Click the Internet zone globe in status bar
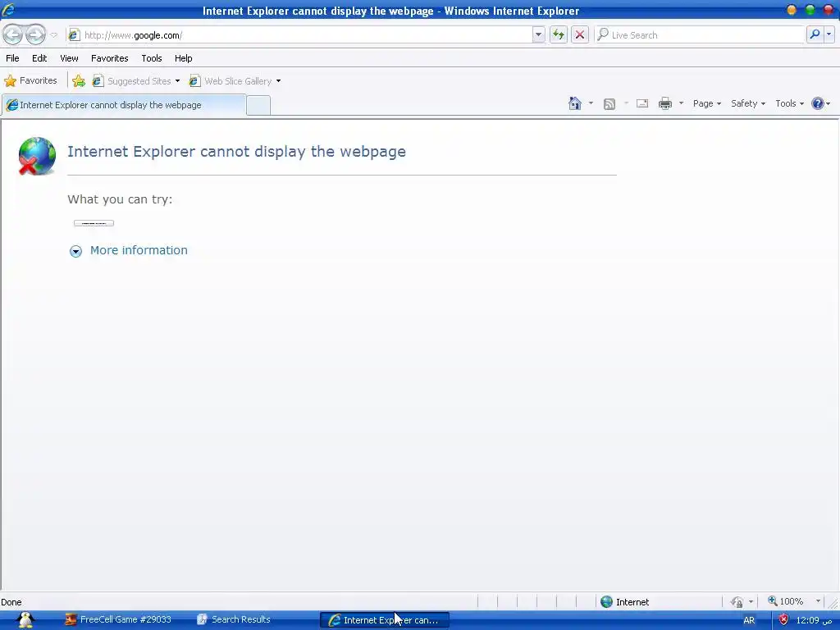 [x=606, y=601]
